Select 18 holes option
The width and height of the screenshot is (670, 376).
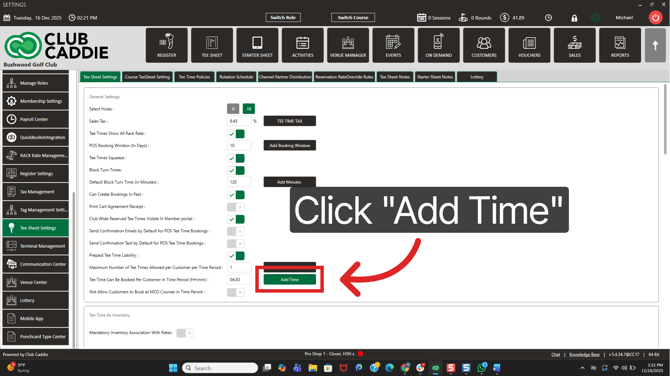249,109
